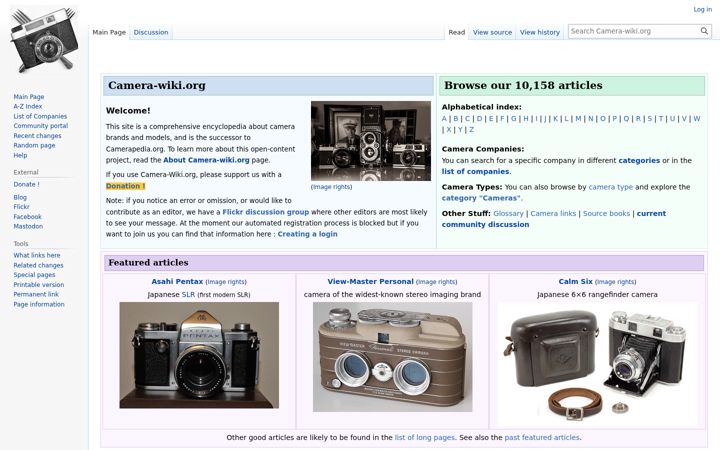Open the SLR link under Asahi Pentax
The image size is (720, 450).
click(188, 295)
